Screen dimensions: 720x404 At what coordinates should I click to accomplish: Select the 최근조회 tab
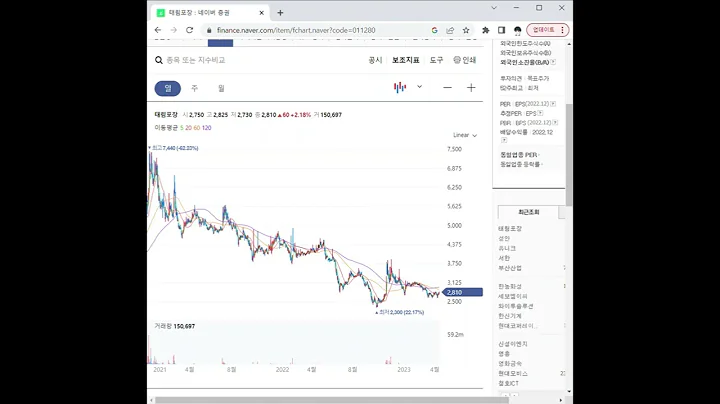529,212
